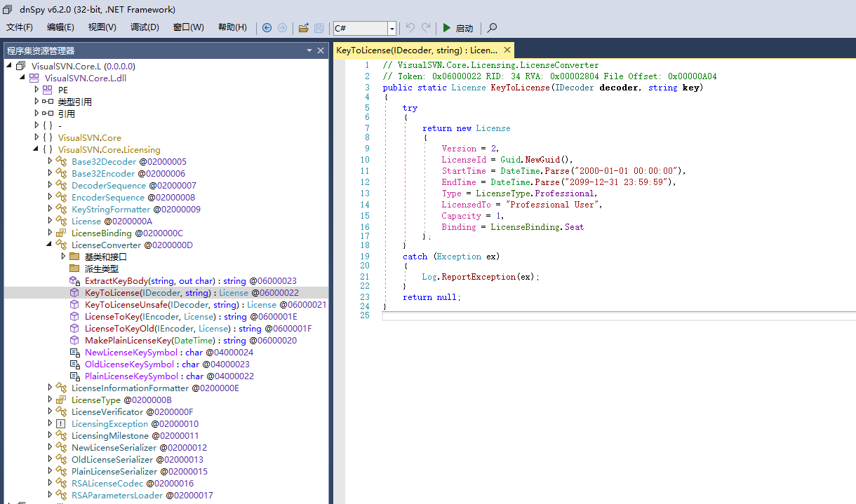
Task: Click the 派生类型 folder icon
Action: 74,268
